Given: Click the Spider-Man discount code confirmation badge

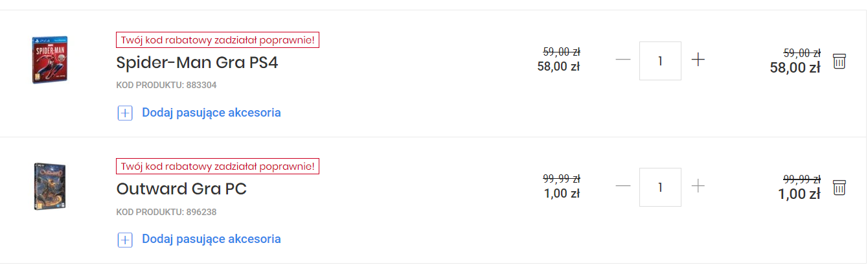Looking at the screenshot, I should point(218,40).
